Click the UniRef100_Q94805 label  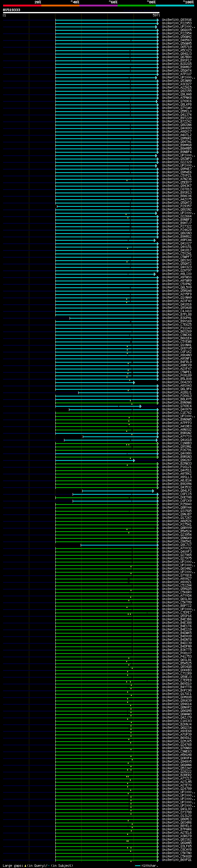[x=176, y=761]
